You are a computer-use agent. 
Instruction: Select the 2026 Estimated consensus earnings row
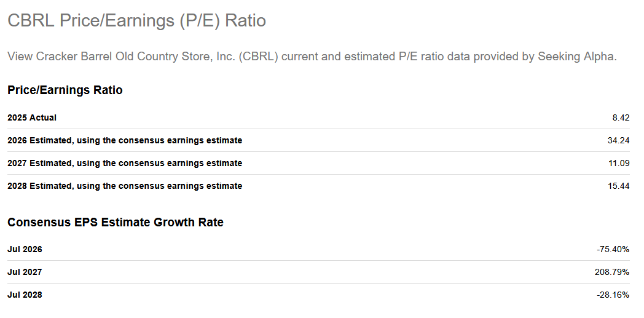(318, 140)
